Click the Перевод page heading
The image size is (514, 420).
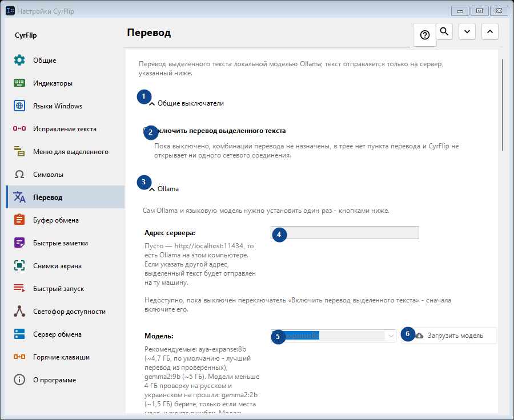(x=149, y=33)
